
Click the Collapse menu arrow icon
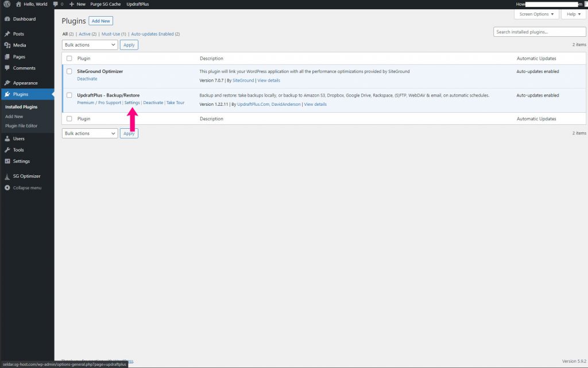[x=7, y=188]
